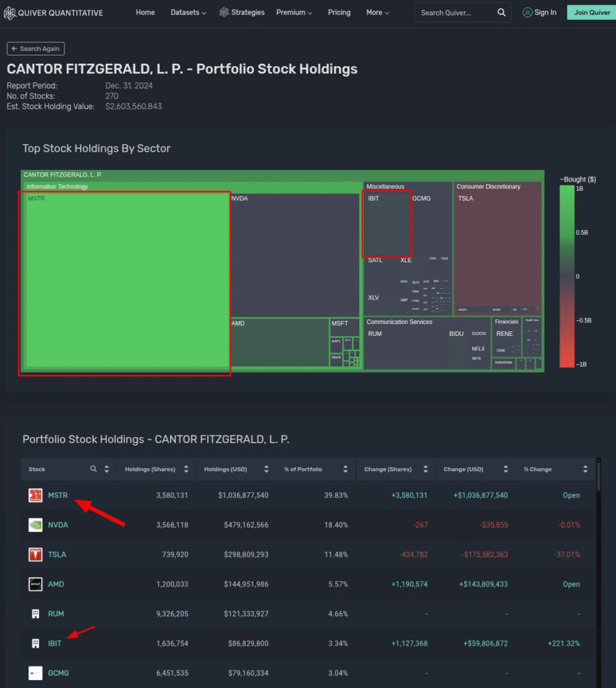616x688 pixels.
Task: Sort by Change (USD) column arrows
Action: click(x=506, y=469)
